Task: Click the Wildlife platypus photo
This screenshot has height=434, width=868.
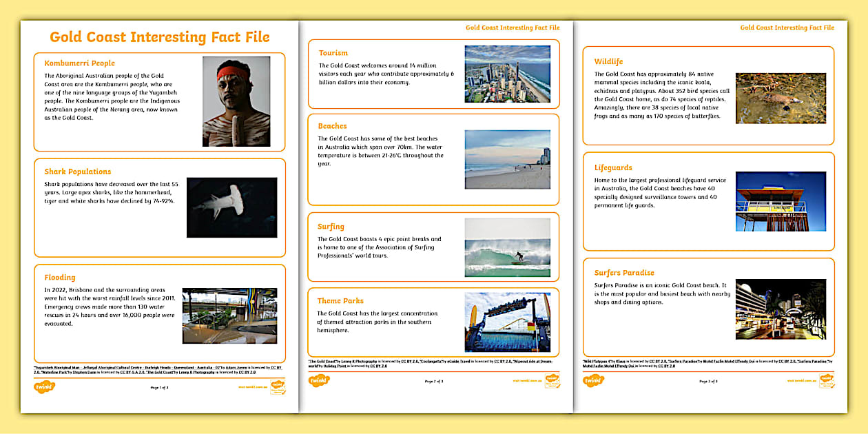Action: (781, 99)
